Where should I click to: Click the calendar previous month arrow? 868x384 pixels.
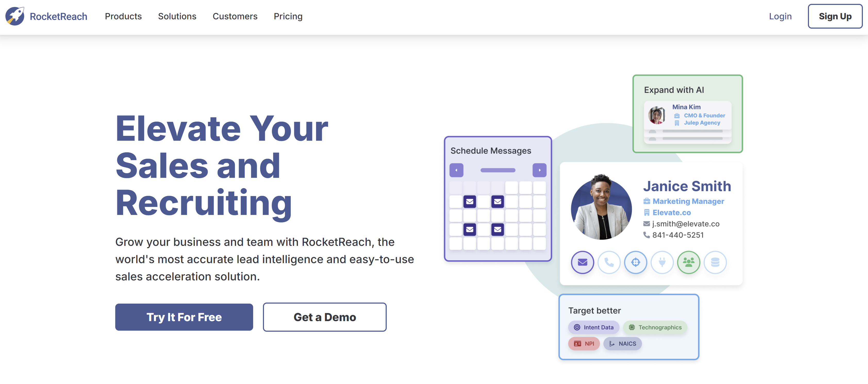click(456, 170)
